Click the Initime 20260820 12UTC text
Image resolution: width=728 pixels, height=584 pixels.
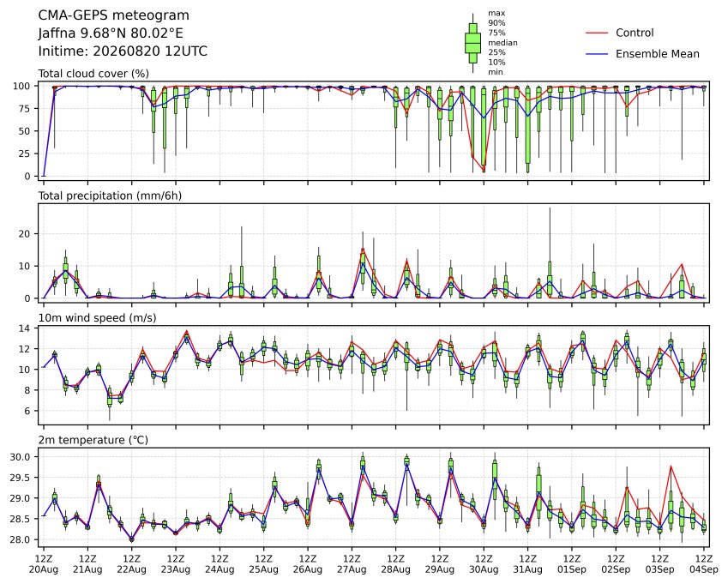tap(123, 51)
